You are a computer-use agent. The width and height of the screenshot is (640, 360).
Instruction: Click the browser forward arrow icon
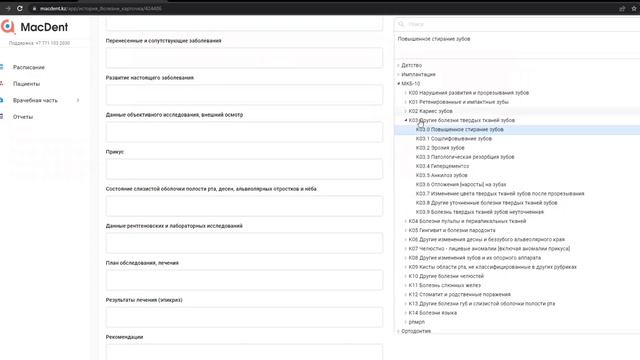(8, 8)
